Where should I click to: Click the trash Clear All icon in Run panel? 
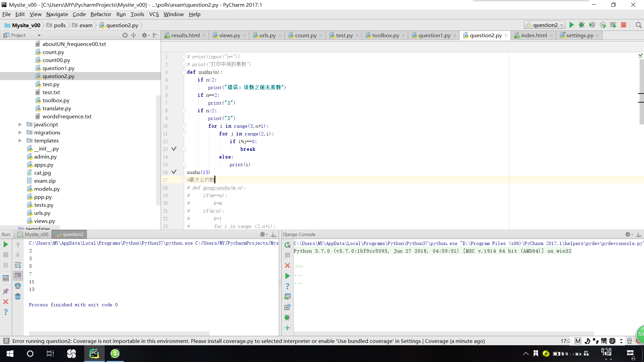click(18, 297)
